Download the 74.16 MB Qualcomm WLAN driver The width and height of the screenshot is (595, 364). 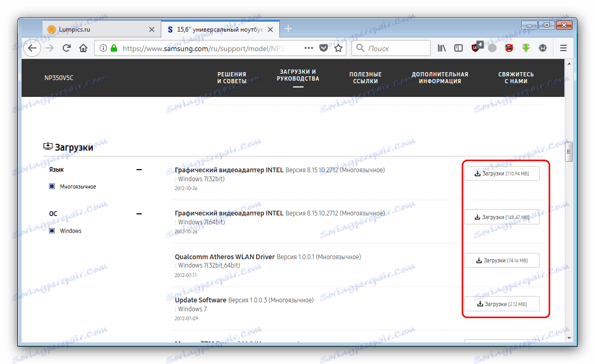[x=502, y=260]
